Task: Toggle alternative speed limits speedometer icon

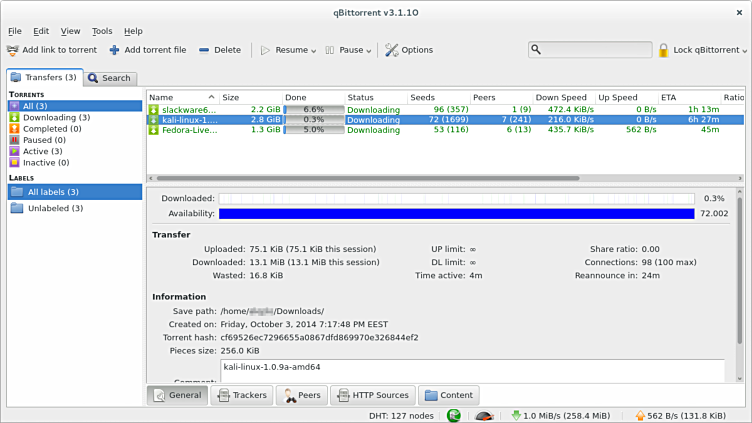Action: (483, 415)
